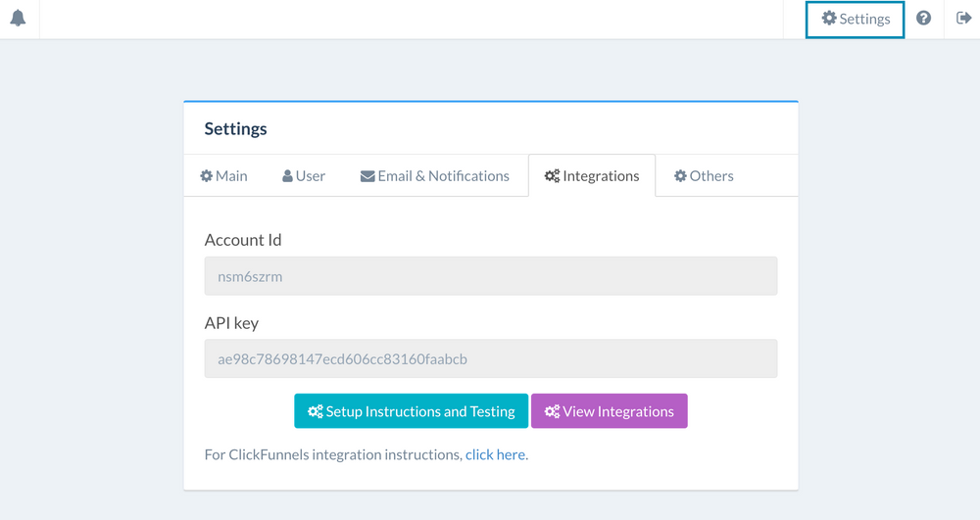This screenshot has height=520, width=980.
Task: Click the API key label
Action: click(x=231, y=323)
